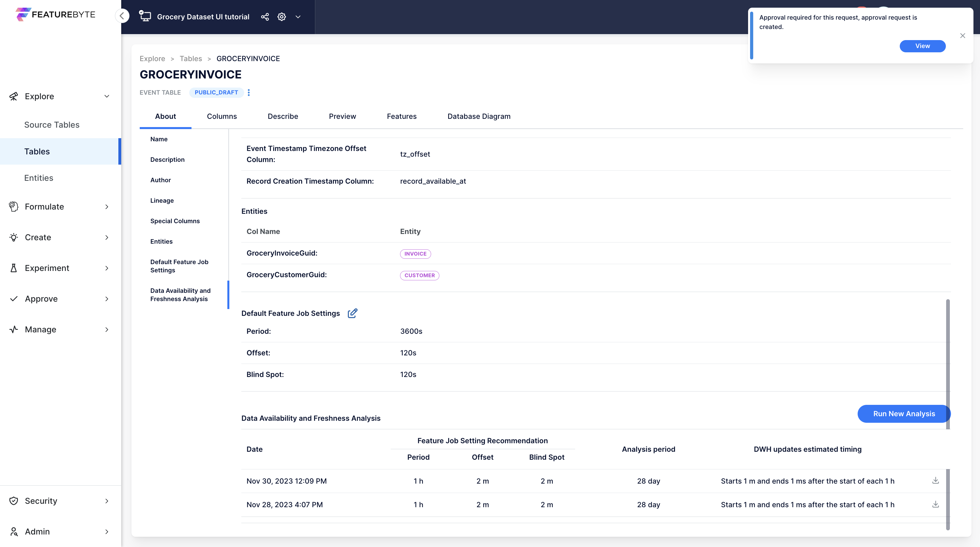Viewport: 980px width, 547px height.
Task: Click the PUBLIC_DRAFT status badge
Action: (x=217, y=92)
